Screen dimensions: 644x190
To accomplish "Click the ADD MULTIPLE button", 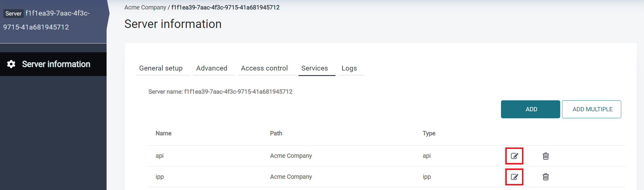I will pyautogui.click(x=591, y=109).
